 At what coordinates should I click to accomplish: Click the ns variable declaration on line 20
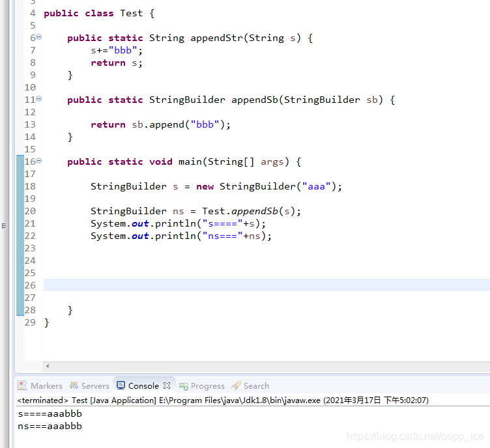179,212
